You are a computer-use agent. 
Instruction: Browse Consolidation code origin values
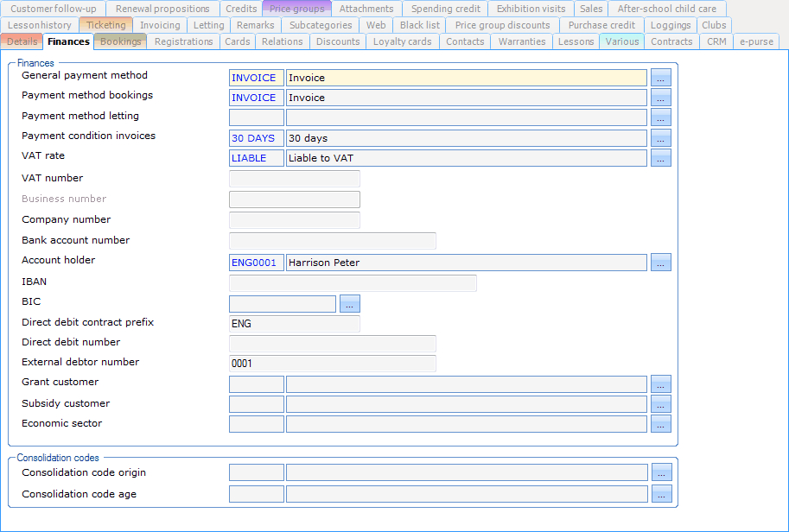(x=660, y=472)
